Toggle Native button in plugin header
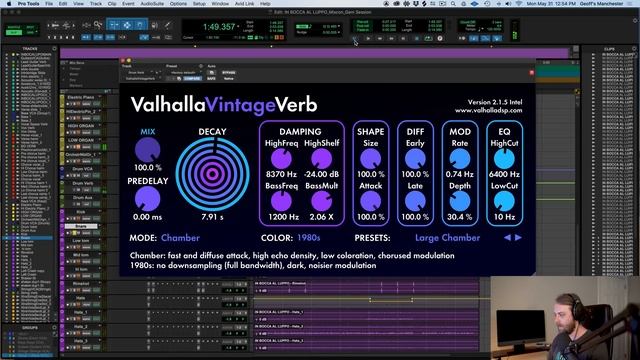Screen dimensions: 640x360 (x=229, y=78)
